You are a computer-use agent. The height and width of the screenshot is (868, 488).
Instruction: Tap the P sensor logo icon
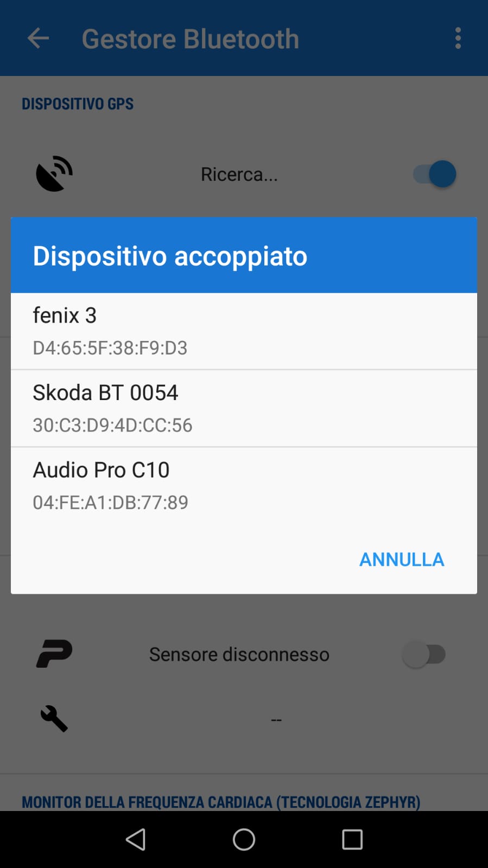click(x=54, y=654)
